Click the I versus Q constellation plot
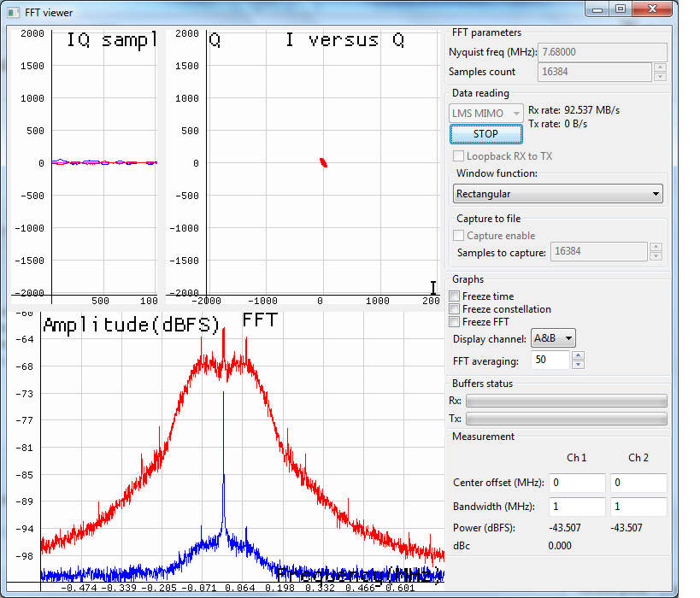 pos(323,162)
